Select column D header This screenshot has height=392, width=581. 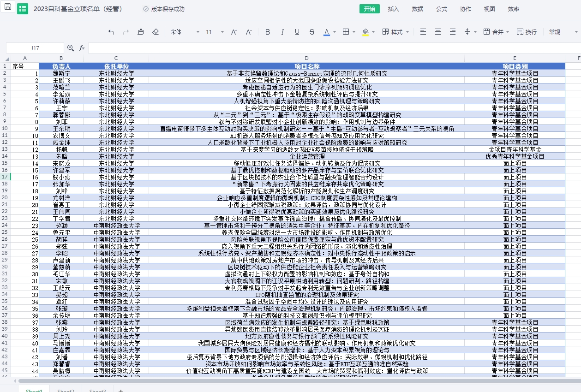pos(307,58)
